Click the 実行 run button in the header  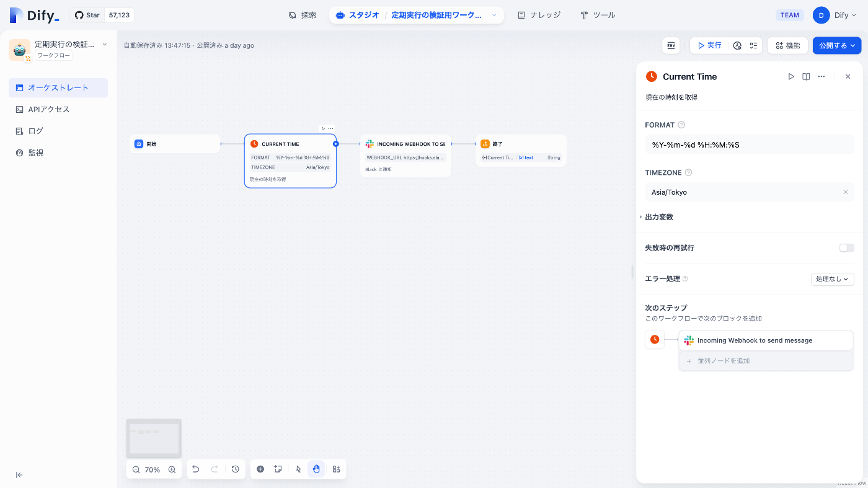pos(709,45)
